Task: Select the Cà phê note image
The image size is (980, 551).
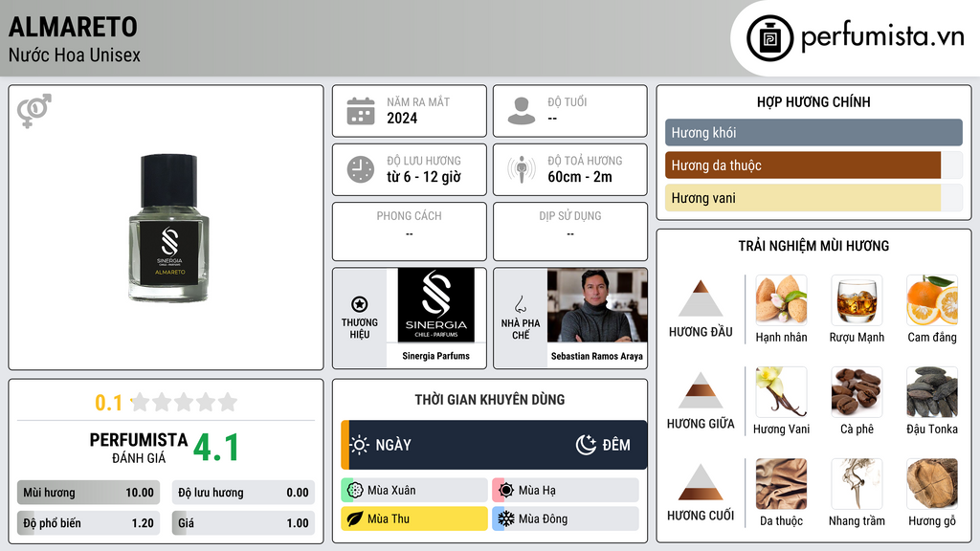Action: coord(857,392)
